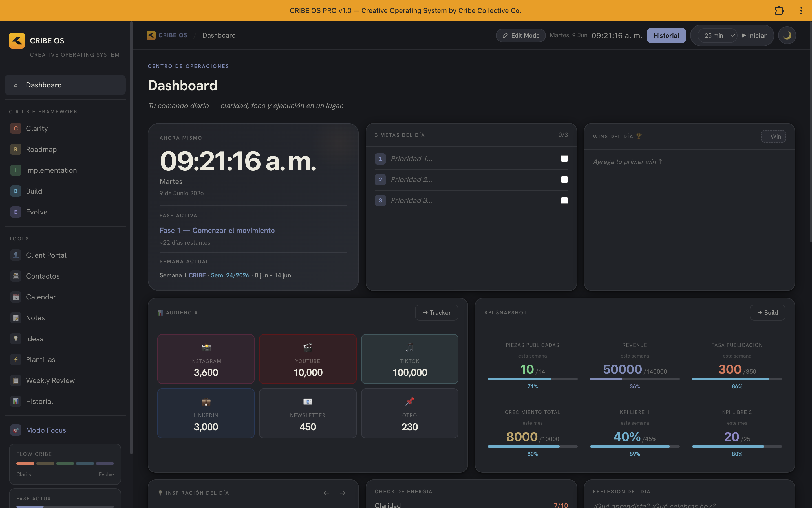Click the Notas notepad icon
Image resolution: width=812 pixels, height=508 pixels.
[x=16, y=318]
